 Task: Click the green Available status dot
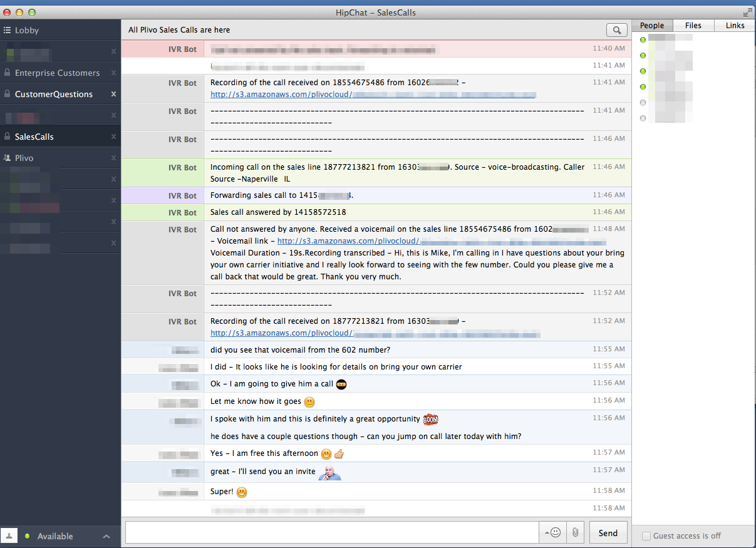point(27,536)
